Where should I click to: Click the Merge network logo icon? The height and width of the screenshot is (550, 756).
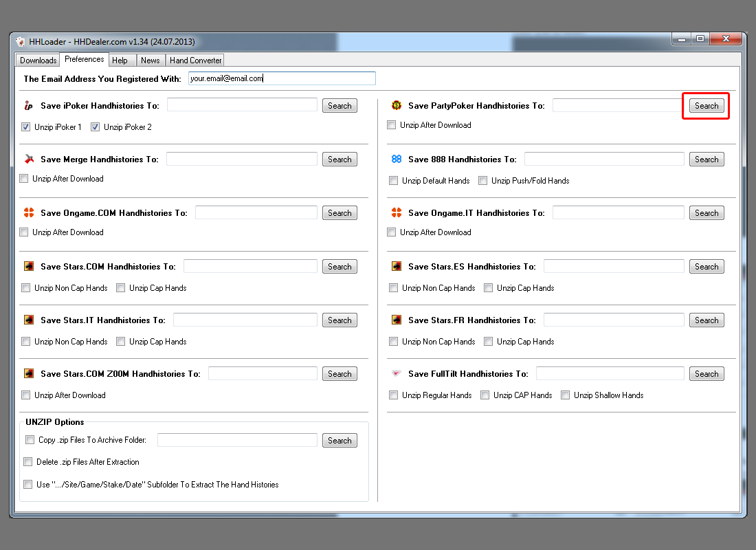click(x=28, y=159)
